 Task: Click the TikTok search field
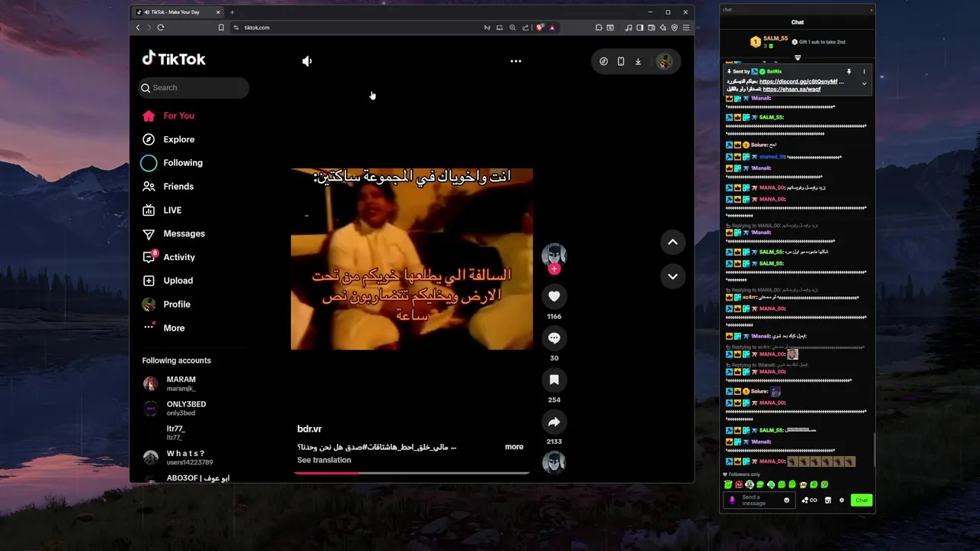pyautogui.click(x=194, y=88)
